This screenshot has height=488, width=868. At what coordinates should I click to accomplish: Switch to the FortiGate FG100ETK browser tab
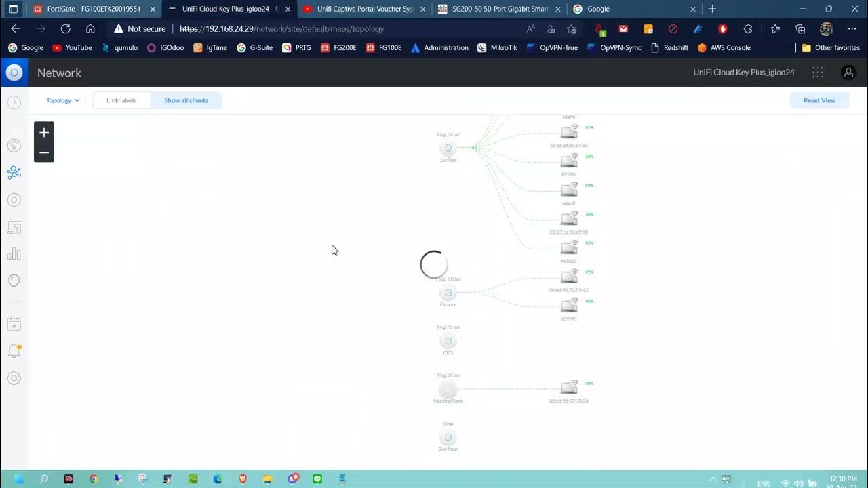point(94,9)
